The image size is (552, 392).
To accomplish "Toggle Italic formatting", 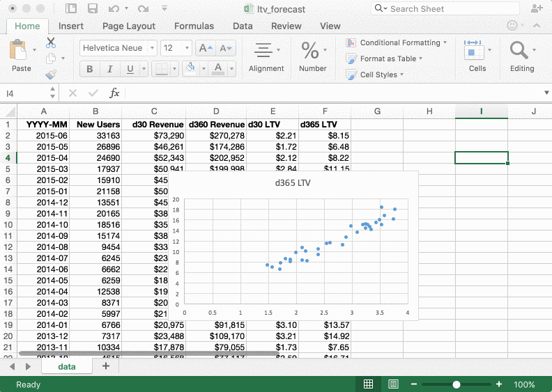I will point(110,69).
